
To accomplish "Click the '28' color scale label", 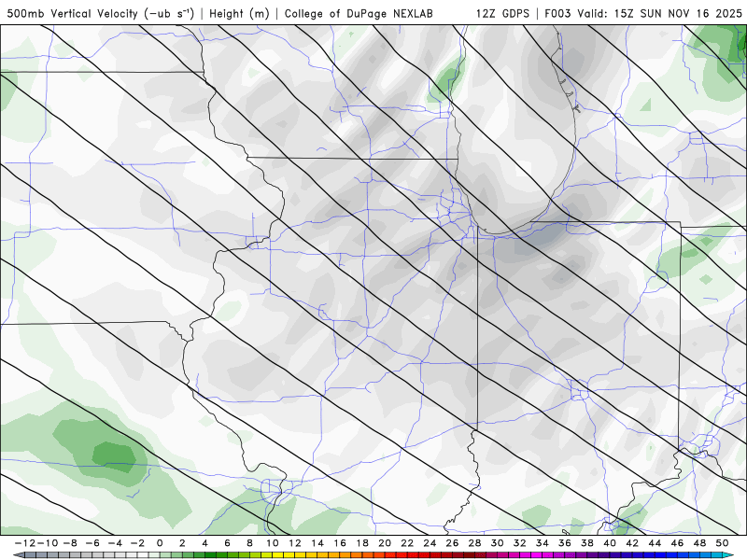I will pos(475,543).
